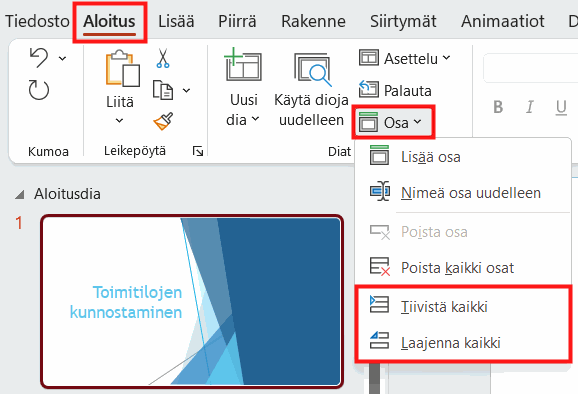Click the Redo circular arrow icon
Screen dimensions: 578x394
39,90
